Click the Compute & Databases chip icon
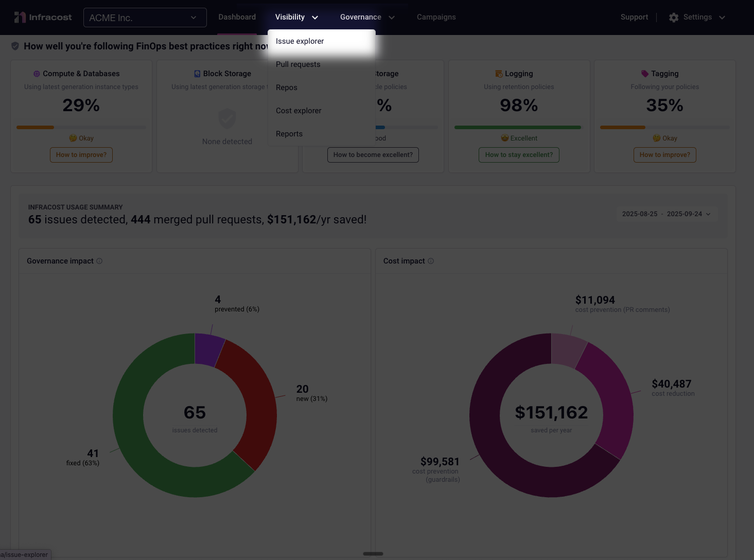Screen dimensions: 754x560 point(37,74)
